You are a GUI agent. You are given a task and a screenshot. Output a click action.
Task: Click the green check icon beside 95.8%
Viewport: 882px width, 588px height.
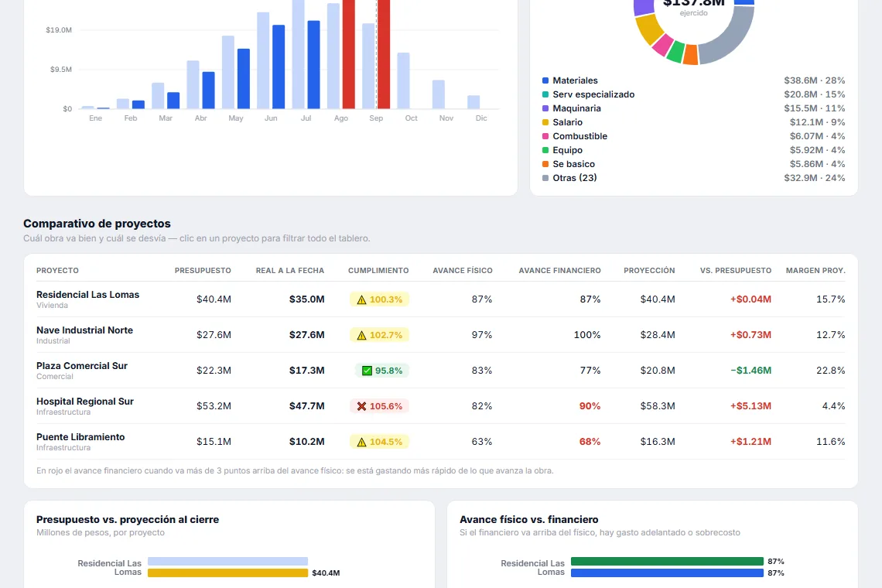[x=367, y=371]
